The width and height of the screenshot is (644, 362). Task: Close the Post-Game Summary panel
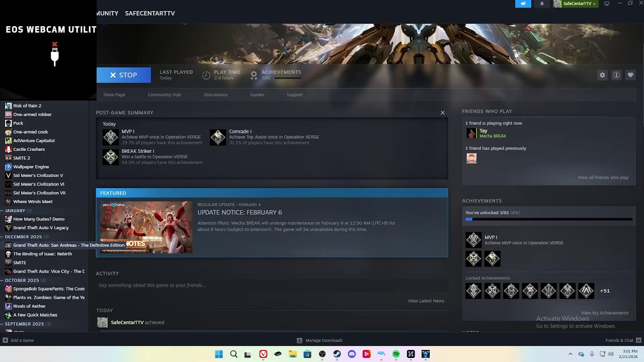pos(443,113)
